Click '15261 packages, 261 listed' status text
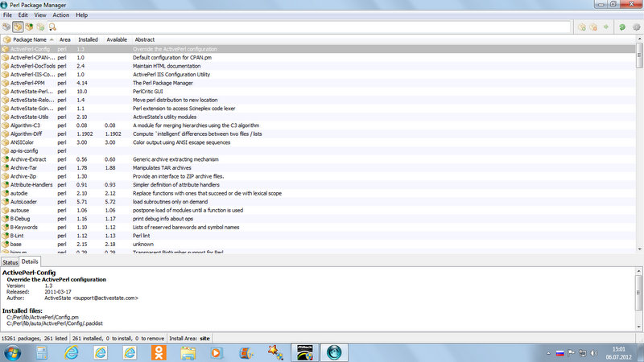This screenshot has height=362, width=644. (35, 339)
